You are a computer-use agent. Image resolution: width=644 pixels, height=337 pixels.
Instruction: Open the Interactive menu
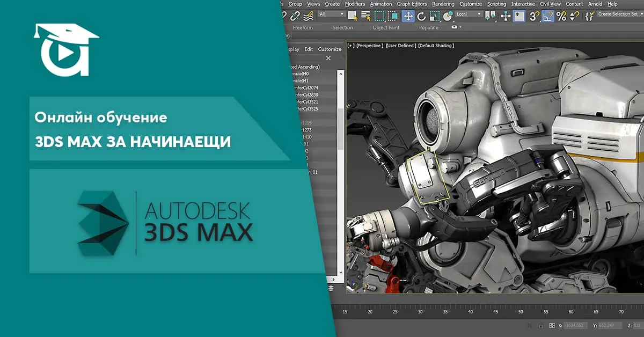(523, 4)
